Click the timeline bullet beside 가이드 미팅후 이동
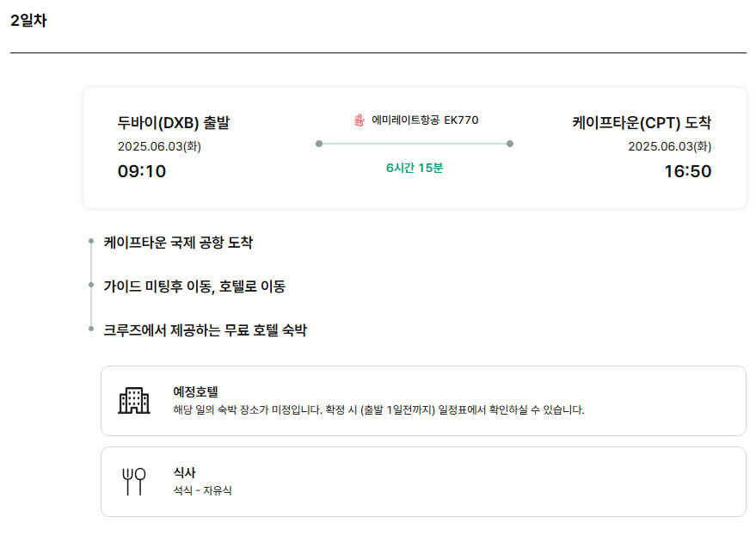 91,285
